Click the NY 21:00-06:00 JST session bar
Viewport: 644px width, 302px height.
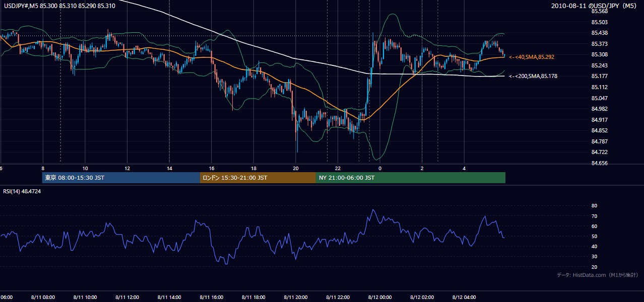pyautogui.click(x=410, y=178)
